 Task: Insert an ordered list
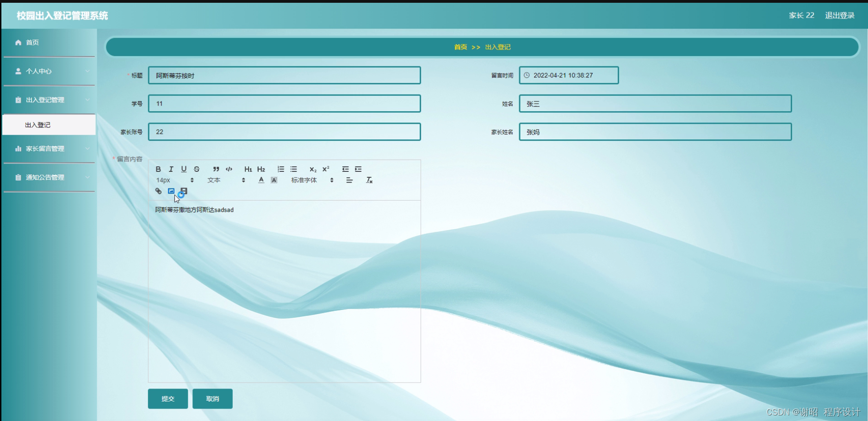pos(280,169)
